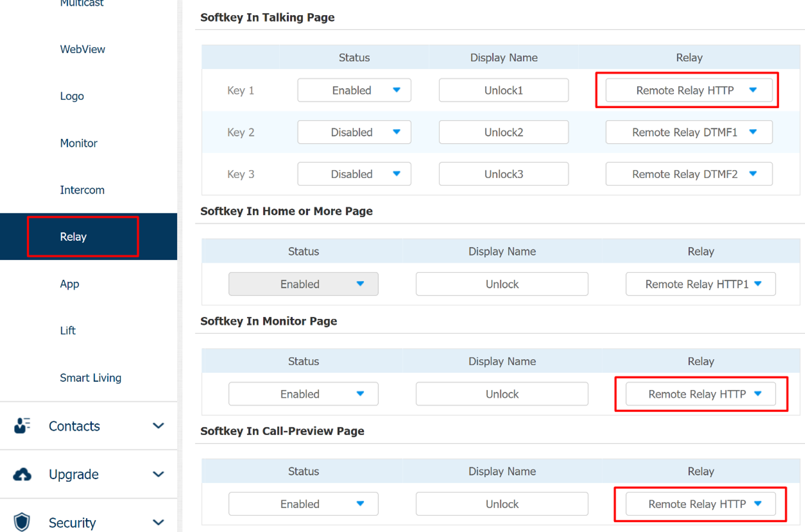Open the Smart Living page
The height and width of the screenshot is (532, 805).
(x=91, y=378)
